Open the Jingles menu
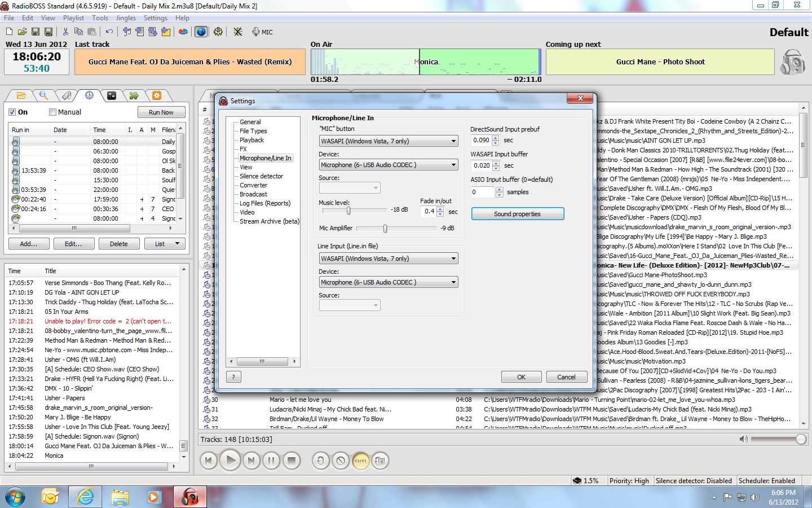Viewport: 812px width, 508px height. (126, 18)
